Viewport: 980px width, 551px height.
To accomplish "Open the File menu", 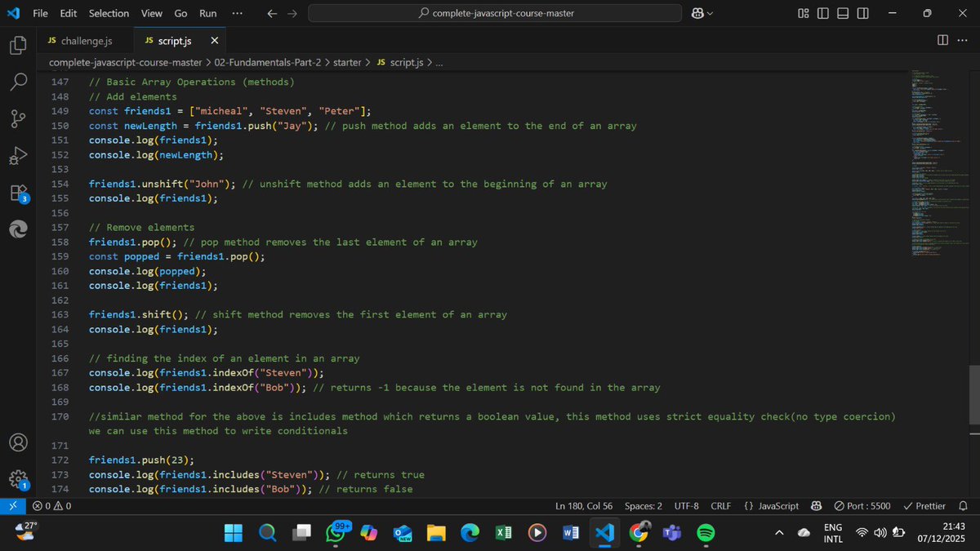I will pos(40,13).
